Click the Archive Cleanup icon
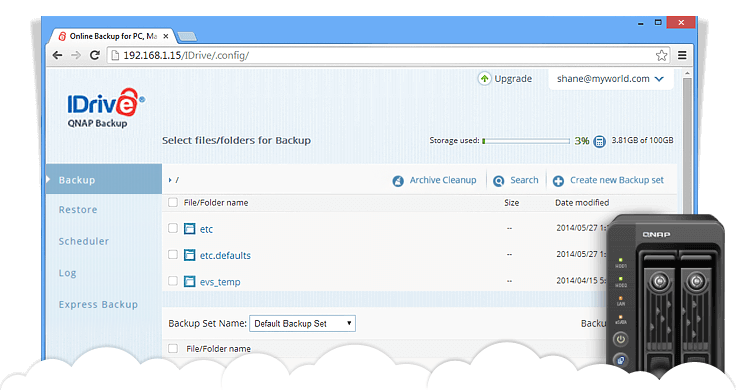Viewport: 739px width, 390px height. pyautogui.click(x=398, y=181)
